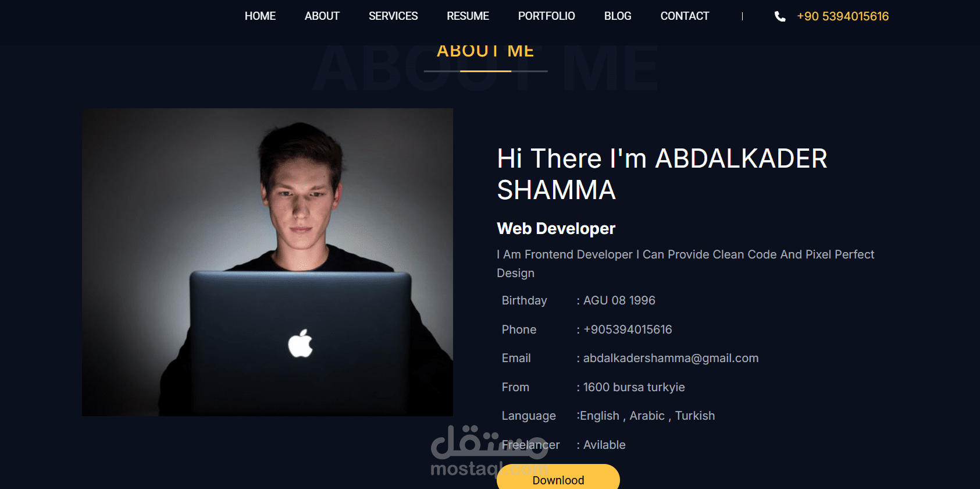Click the 1600 bursa turkyie location text

(634, 387)
